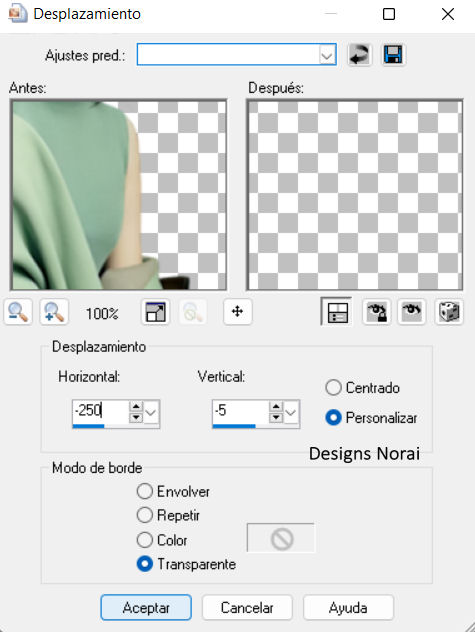Expand the Vertical value slider dropdown
Viewport: 475px width, 632px height.
(291, 412)
